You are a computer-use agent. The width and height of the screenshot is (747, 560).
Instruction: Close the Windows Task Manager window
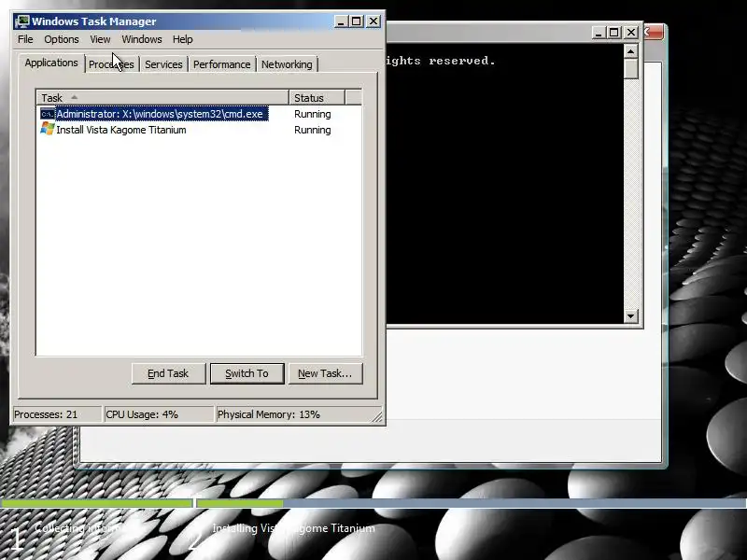(x=374, y=21)
